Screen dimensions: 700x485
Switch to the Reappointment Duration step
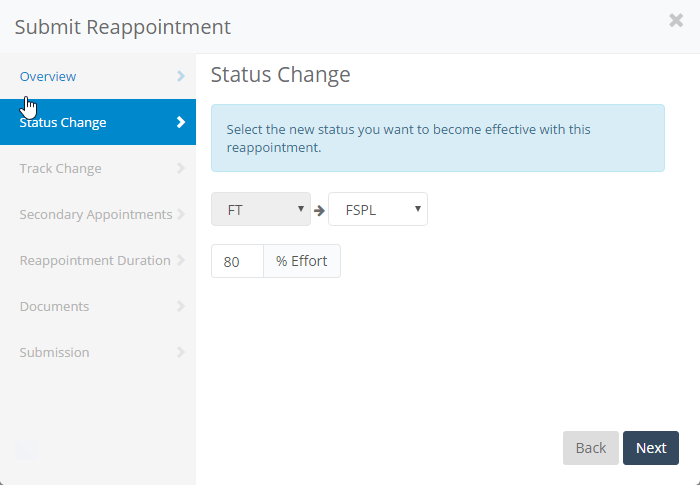pos(95,261)
